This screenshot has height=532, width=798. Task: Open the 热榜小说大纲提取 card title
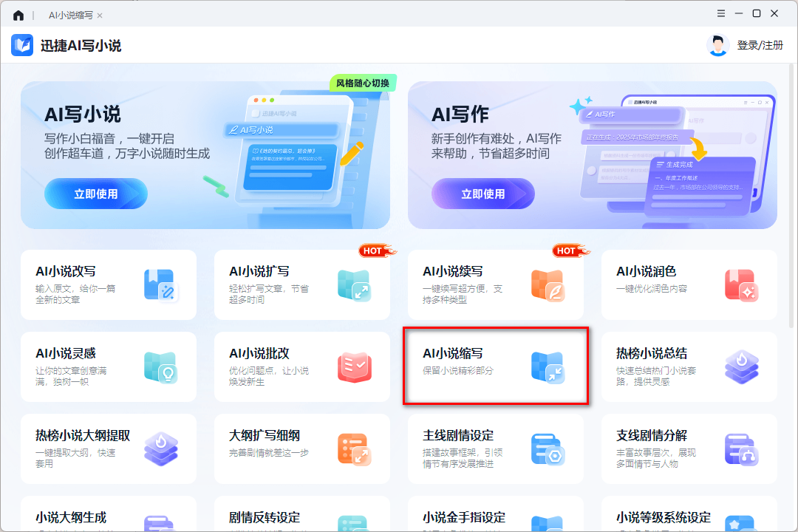(83, 435)
